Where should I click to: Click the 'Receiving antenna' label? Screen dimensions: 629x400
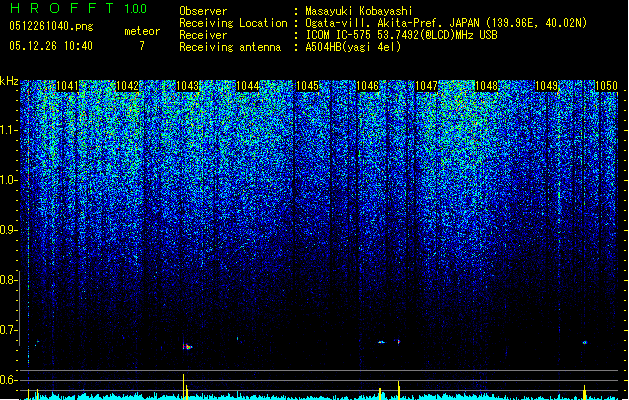[x=230, y=47]
